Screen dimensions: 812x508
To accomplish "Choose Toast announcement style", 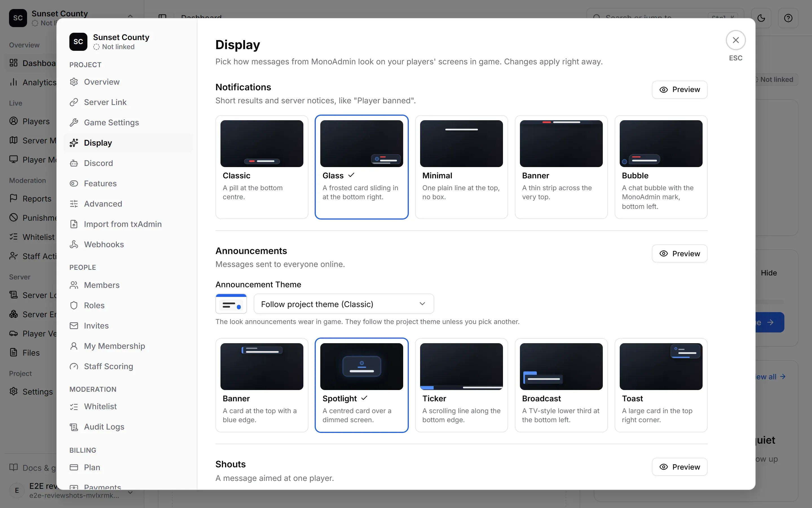I will [x=661, y=385].
